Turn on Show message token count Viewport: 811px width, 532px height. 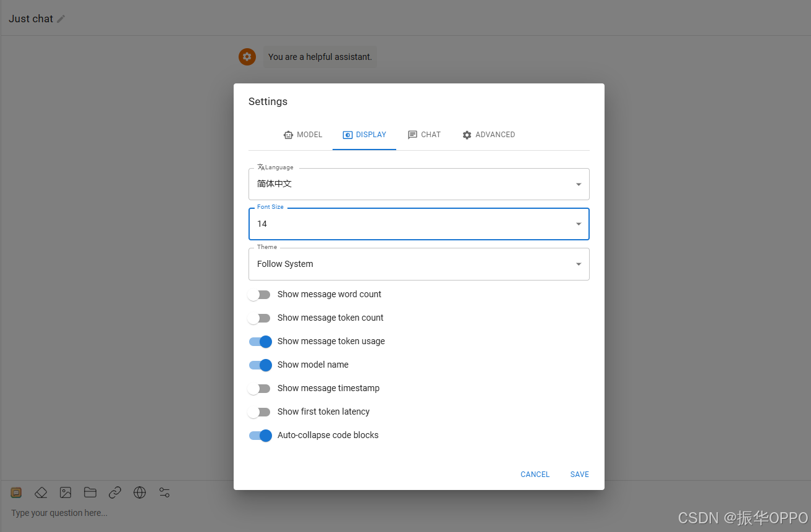259,318
